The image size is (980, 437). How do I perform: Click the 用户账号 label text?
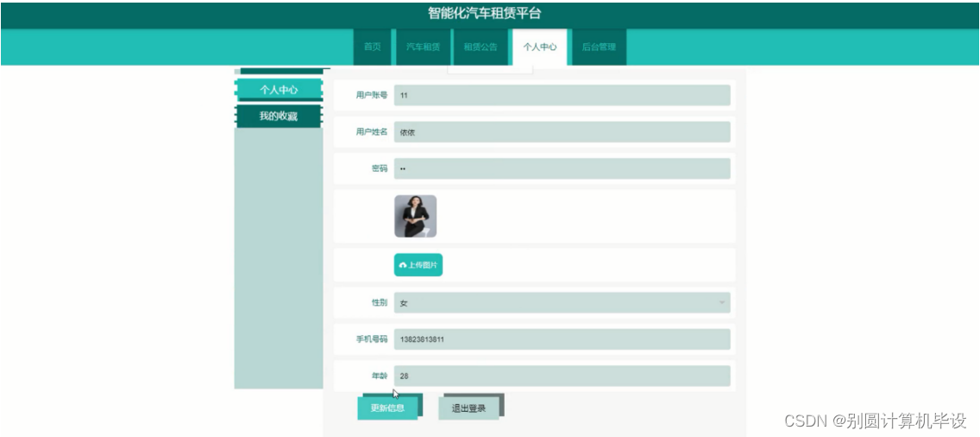click(372, 95)
